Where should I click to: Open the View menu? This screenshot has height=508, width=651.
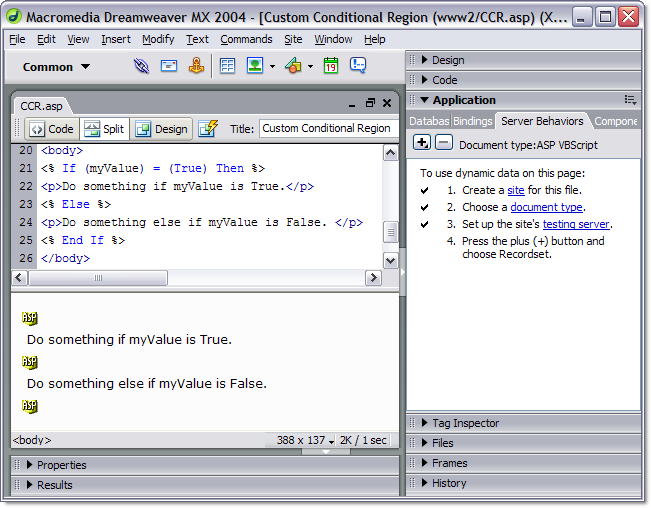pyautogui.click(x=78, y=39)
